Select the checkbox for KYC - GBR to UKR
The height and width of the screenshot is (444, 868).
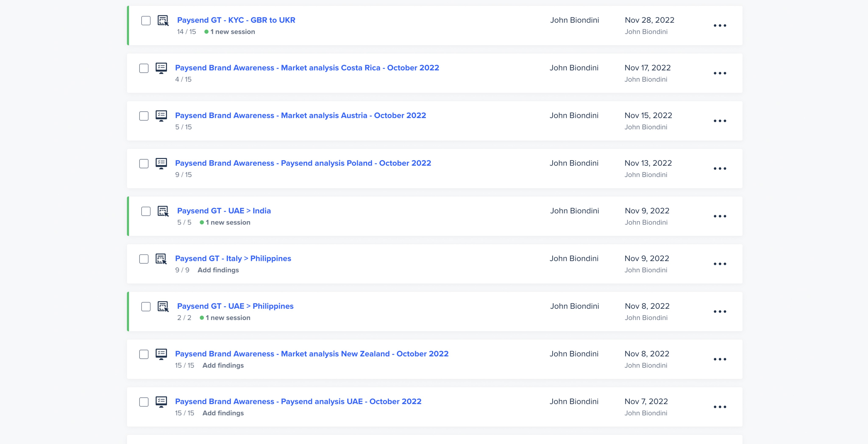(x=146, y=21)
